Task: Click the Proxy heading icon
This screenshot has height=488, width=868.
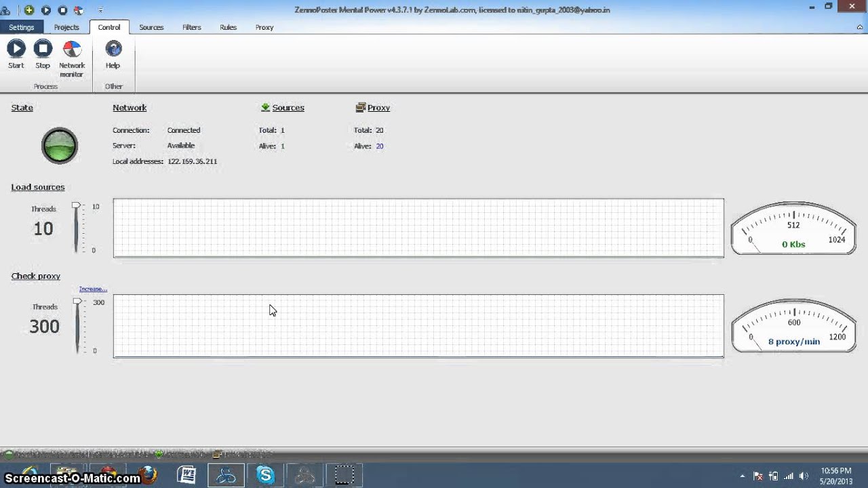Action: [361, 107]
